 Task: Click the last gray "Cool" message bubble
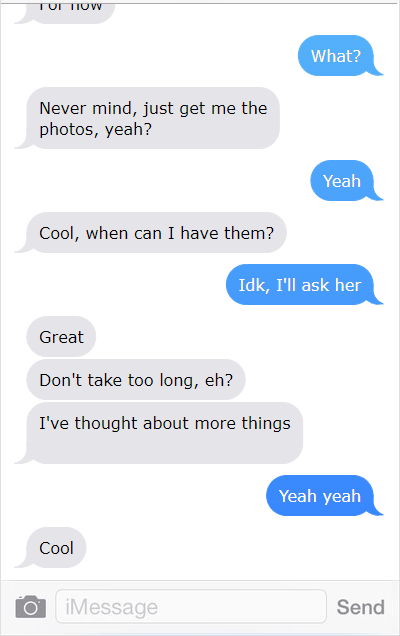56,548
